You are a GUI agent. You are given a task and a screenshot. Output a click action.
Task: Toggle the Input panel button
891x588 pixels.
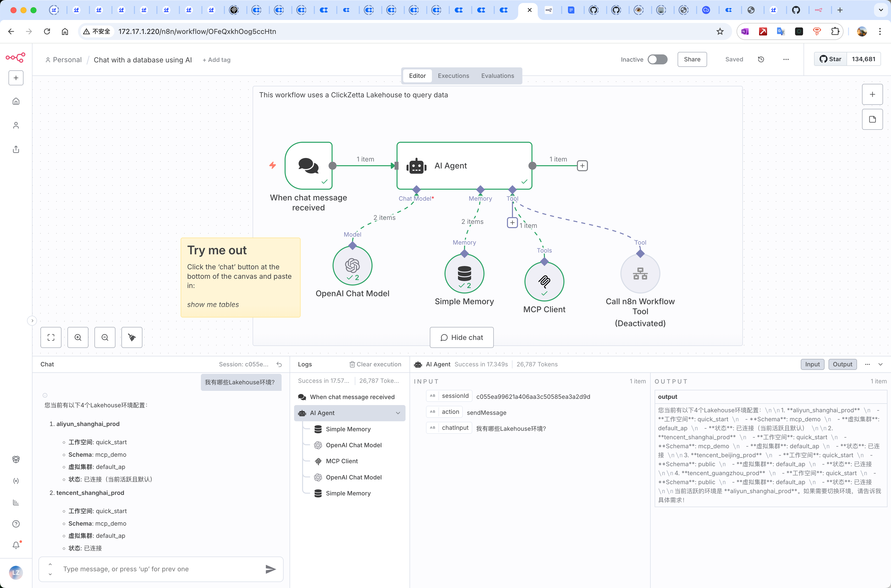[x=812, y=364]
